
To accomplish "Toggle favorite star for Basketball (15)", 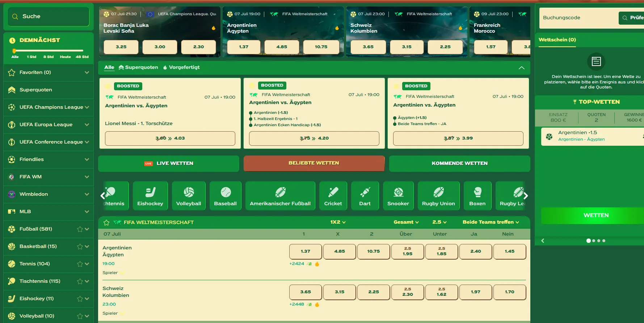I will click(80, 247).
